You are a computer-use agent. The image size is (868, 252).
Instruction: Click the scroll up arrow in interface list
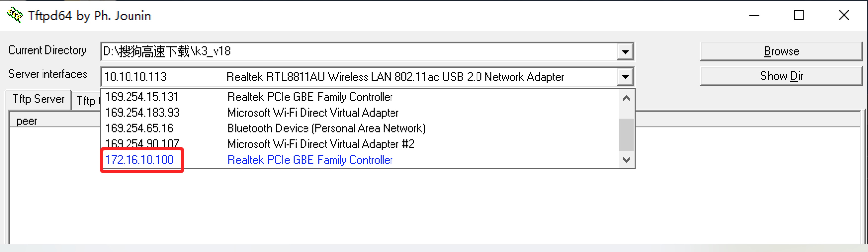coord(626,98)
